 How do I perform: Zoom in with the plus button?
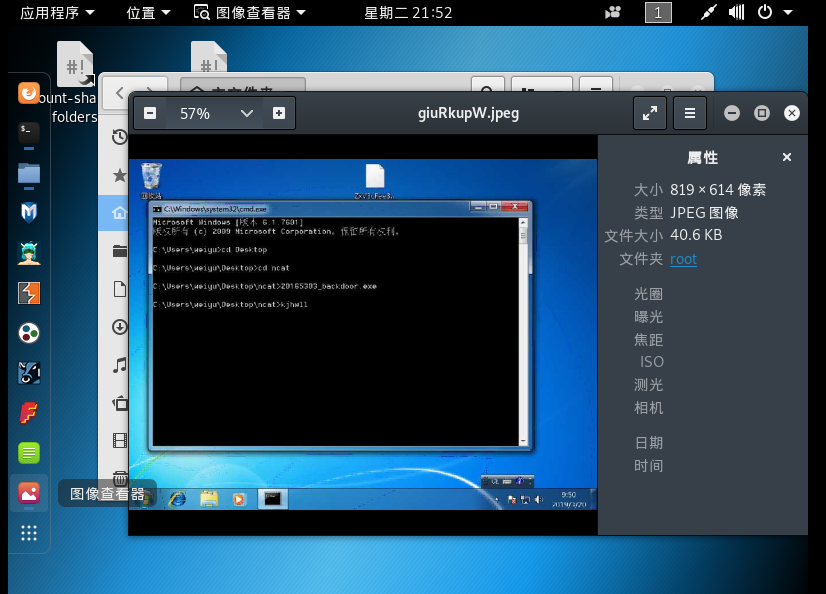coord(279,113)
